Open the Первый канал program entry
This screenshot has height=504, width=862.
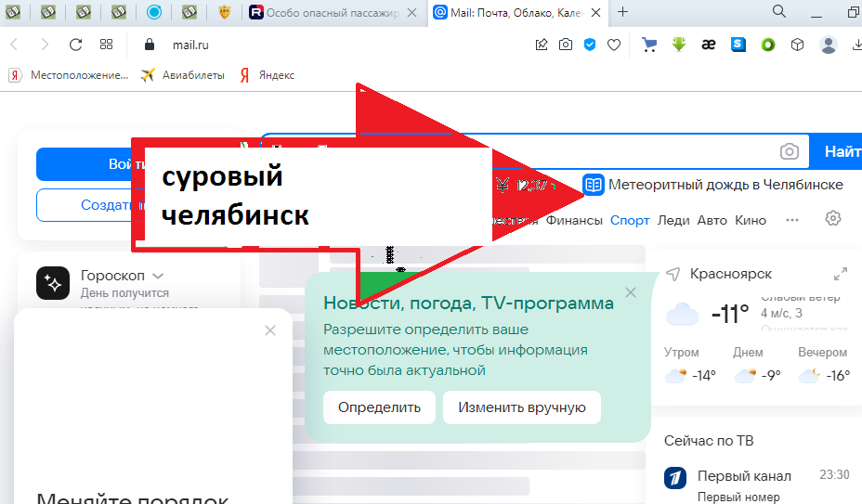tap(744, 476)
